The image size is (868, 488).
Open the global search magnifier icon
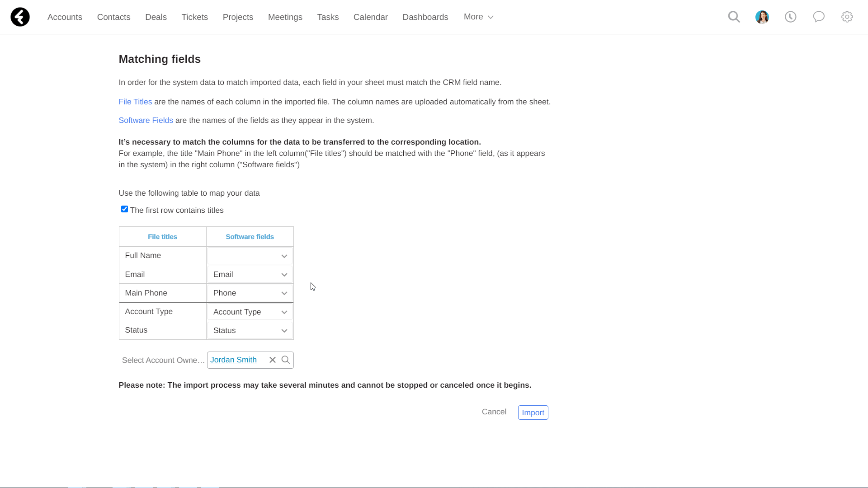pos(734,17)
